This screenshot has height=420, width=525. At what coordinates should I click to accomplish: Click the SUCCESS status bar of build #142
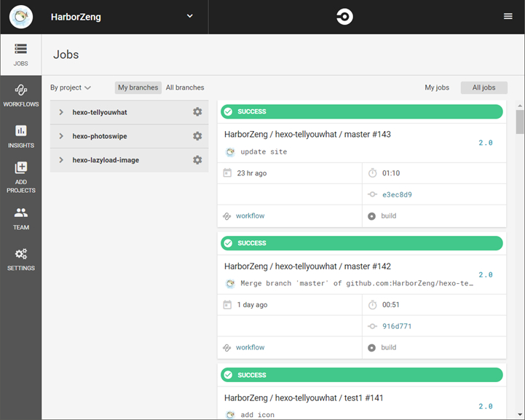point(362,243)
